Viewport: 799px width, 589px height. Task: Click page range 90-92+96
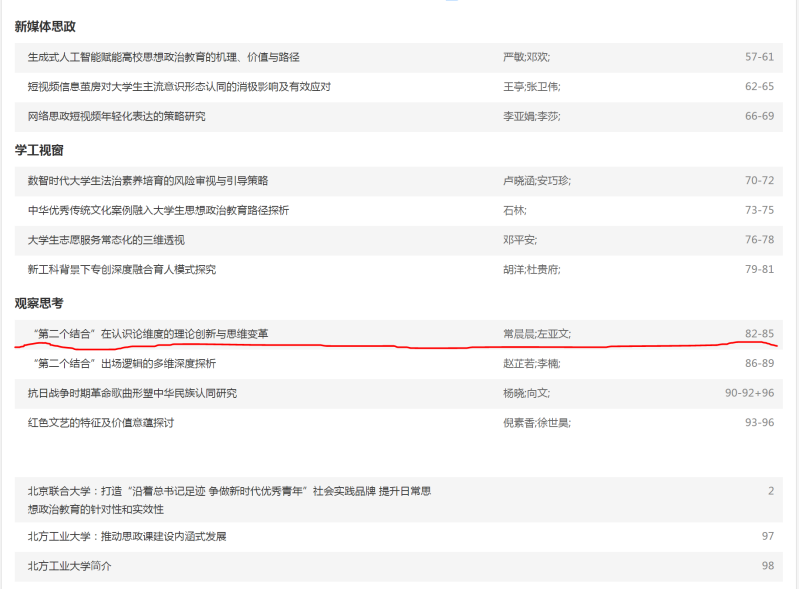tap(749, 393)
